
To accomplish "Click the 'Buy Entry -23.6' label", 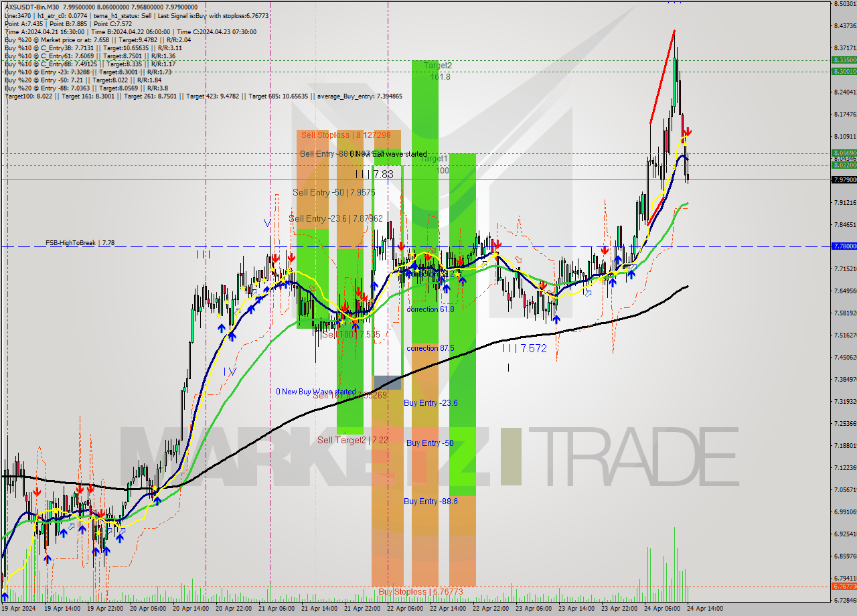I will coord(431,402).
